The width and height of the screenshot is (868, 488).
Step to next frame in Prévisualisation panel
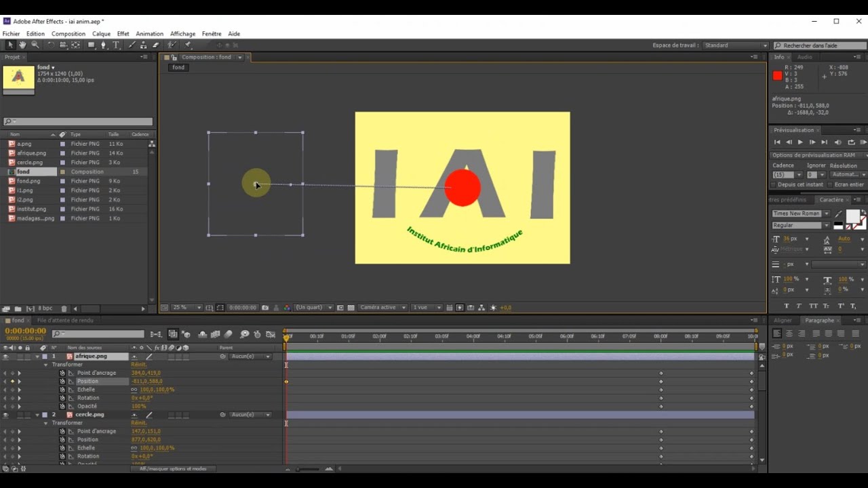tap(812, 142)
